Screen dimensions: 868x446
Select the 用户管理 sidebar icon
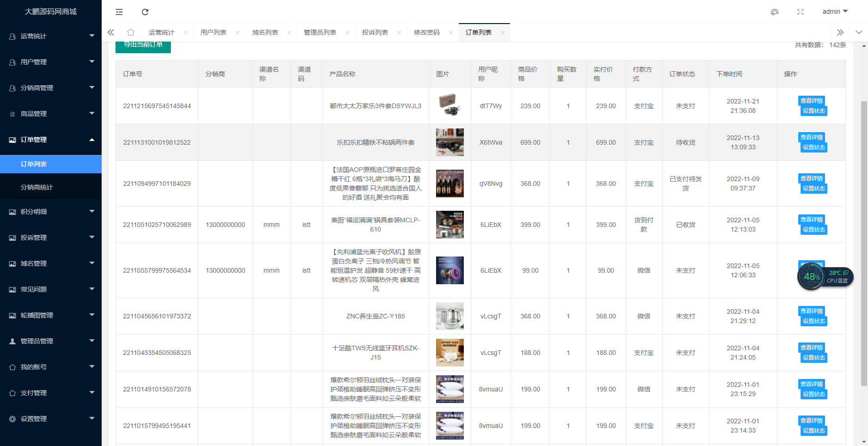click(12, 61)
